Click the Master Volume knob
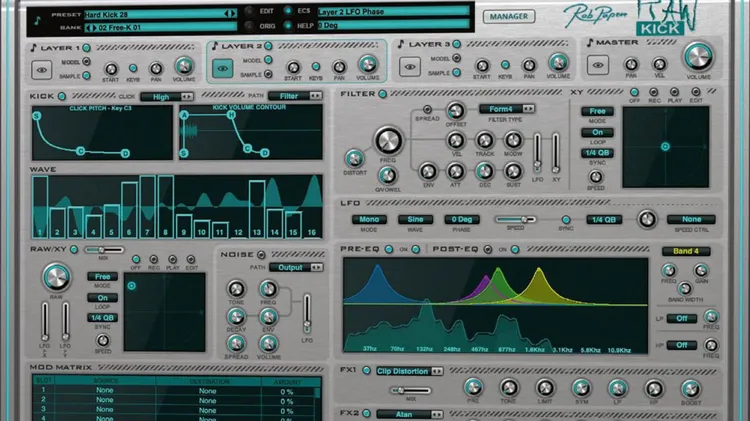750x421 pixels. (698, 56)
